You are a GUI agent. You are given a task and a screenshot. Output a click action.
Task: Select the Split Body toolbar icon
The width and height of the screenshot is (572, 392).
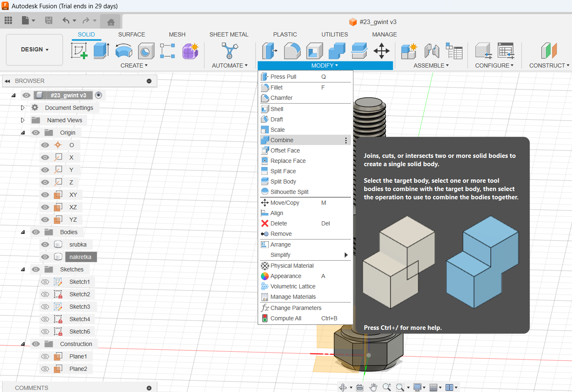click(x=359, y=51)
